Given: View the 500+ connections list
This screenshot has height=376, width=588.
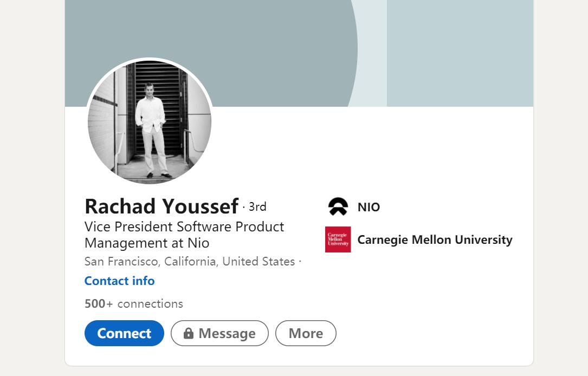Looking at the screenshot, I should tap(134, 303).
